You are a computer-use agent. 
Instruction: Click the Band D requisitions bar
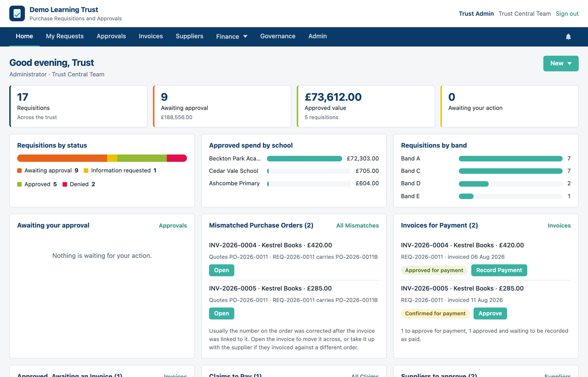[474, 183]
